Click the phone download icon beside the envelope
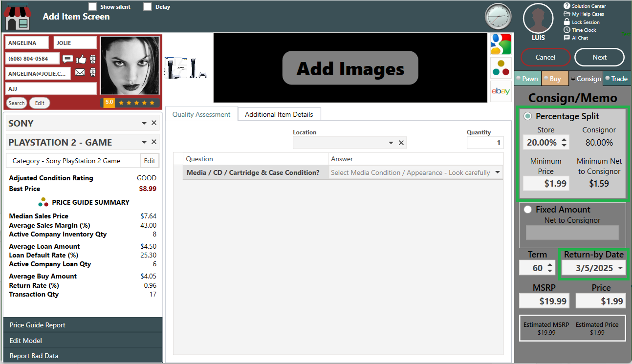 [93, 73]
